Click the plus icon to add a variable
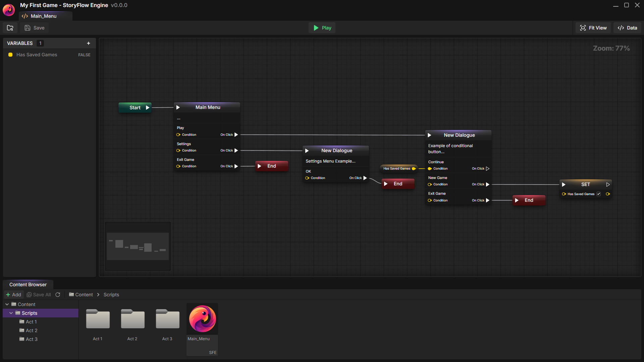 coord(89,43)
